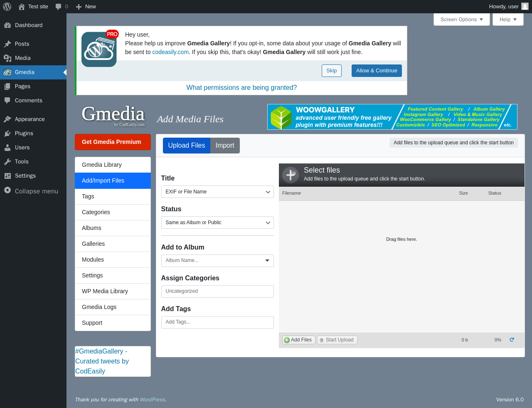Click the Comments sidebar icon

pos(7,100)
